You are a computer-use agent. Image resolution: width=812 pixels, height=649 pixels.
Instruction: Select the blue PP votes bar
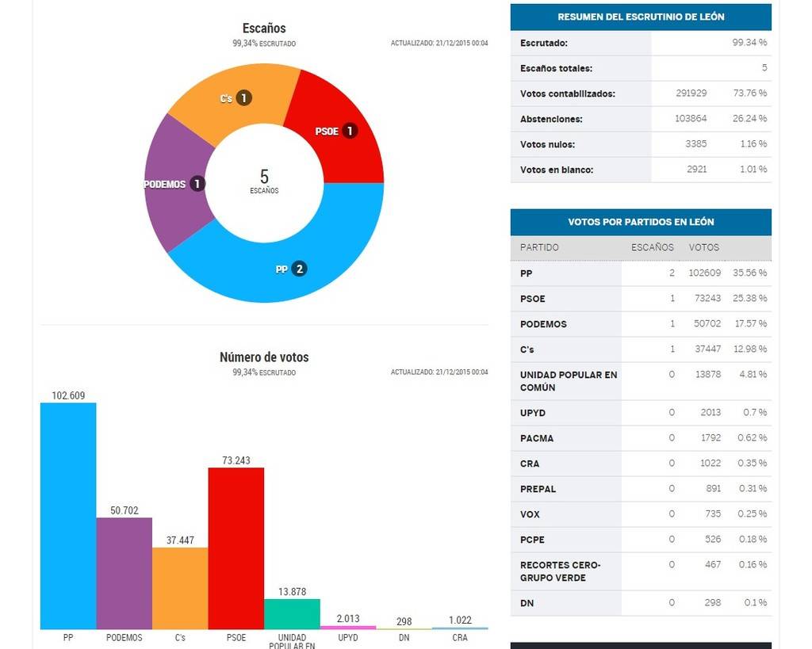click(x=68, y=515)
